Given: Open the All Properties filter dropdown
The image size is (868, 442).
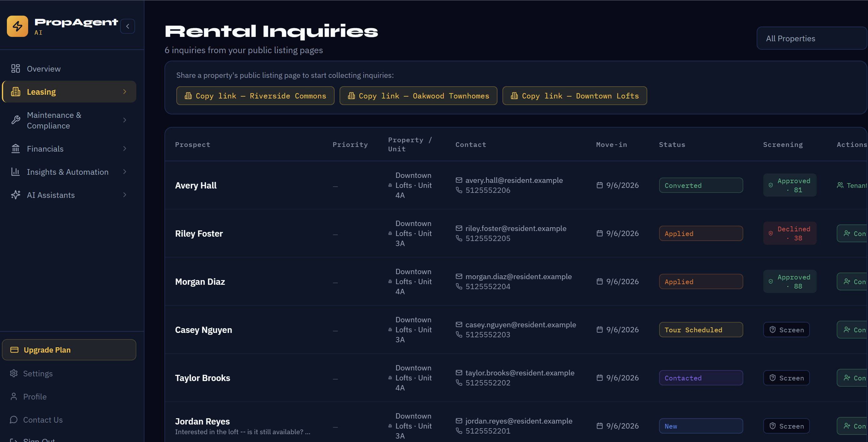Looking at the screenshot, I should [x=812, y=38].
